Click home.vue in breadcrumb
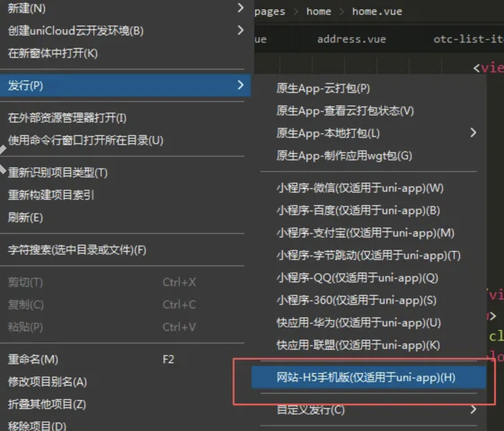The image size is (504, 431). (x=377, y=12)
